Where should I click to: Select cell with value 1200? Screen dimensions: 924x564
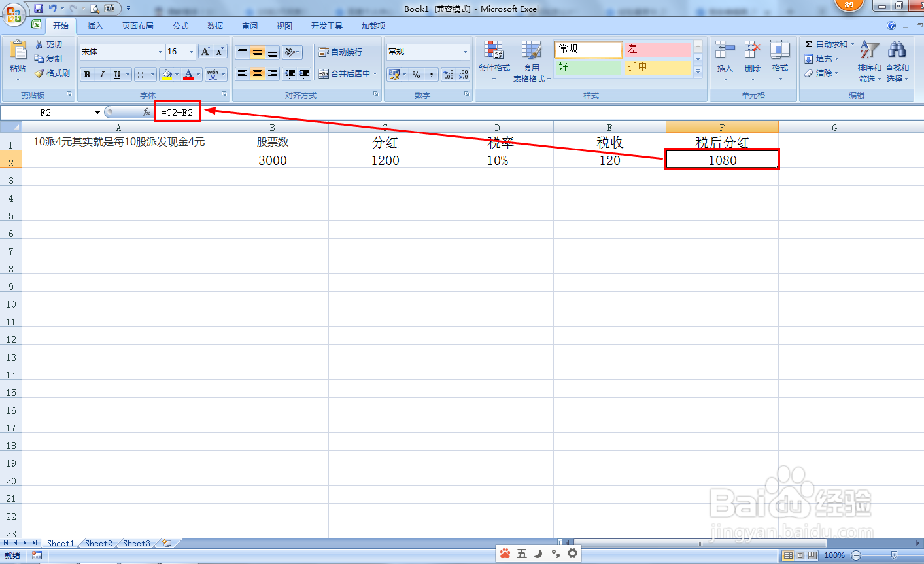coord(385,160)
